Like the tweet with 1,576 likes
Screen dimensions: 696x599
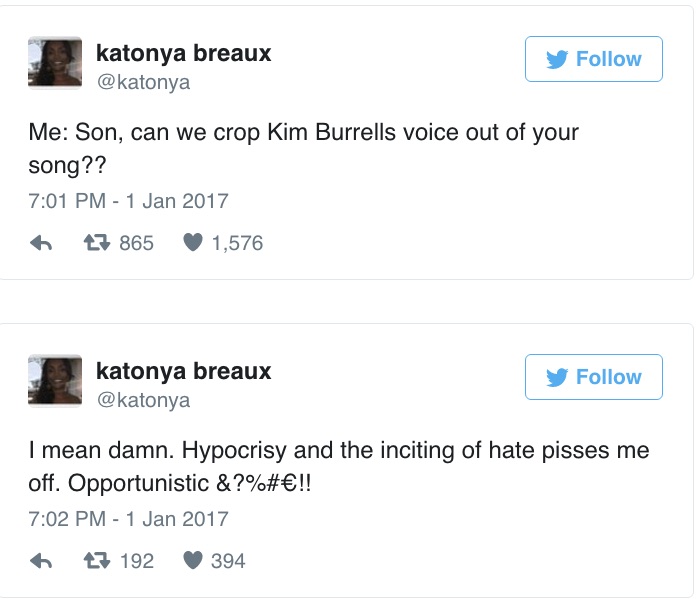point(193,243)
